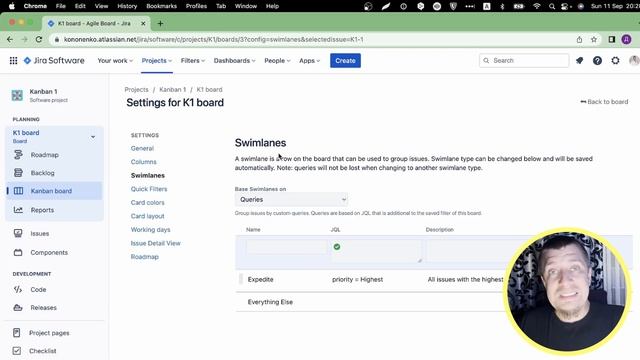
Task: Expand the Your work menu
Action: [115, 60]
